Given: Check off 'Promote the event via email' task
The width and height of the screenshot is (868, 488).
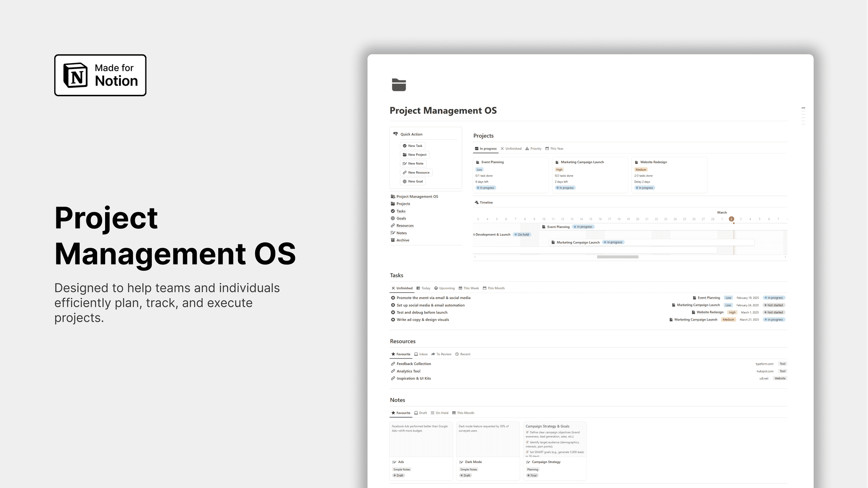Looking at the screenshot, I should tap(393, 298).
